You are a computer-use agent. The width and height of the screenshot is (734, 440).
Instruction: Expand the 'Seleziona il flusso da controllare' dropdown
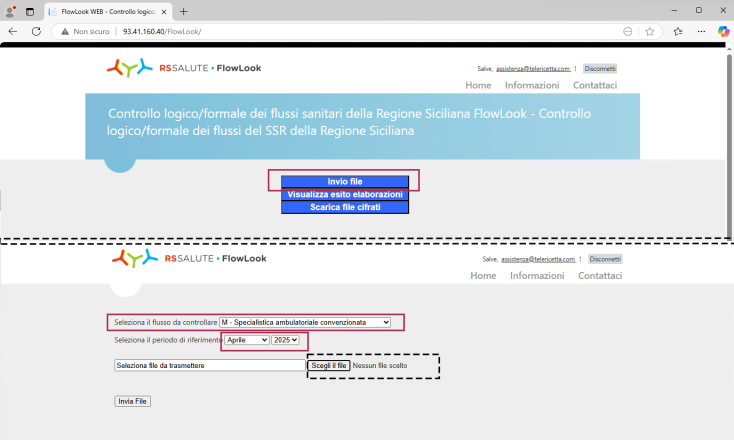305,322
